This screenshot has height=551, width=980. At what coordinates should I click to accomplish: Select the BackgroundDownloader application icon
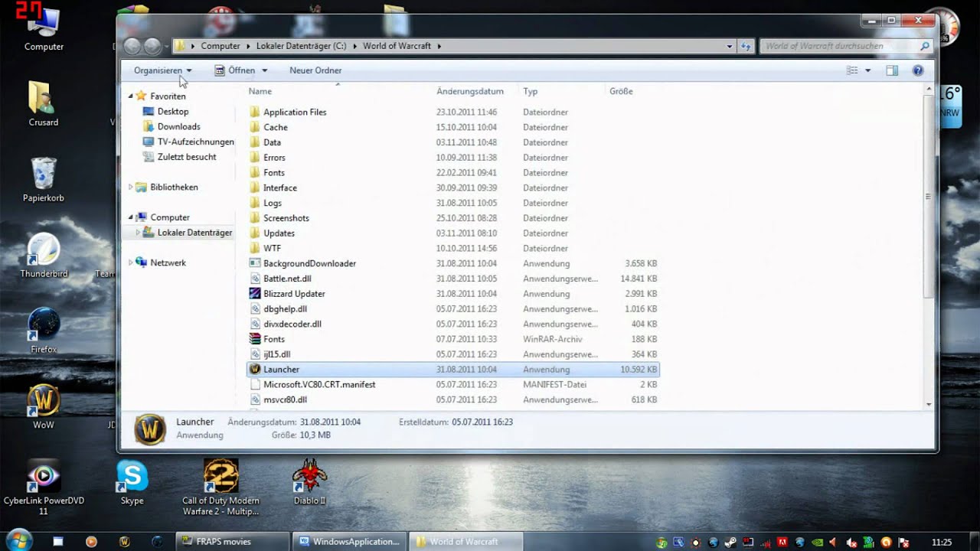tap(256, 263)
